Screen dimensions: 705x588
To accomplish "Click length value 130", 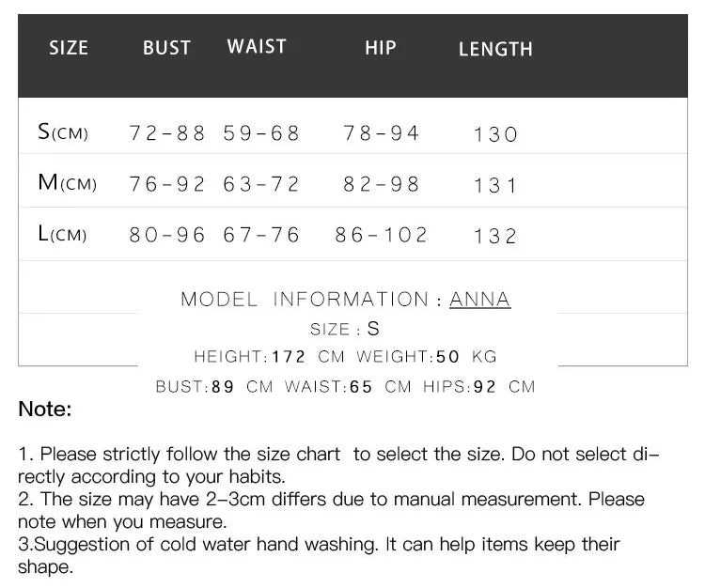I will (495, 134).
